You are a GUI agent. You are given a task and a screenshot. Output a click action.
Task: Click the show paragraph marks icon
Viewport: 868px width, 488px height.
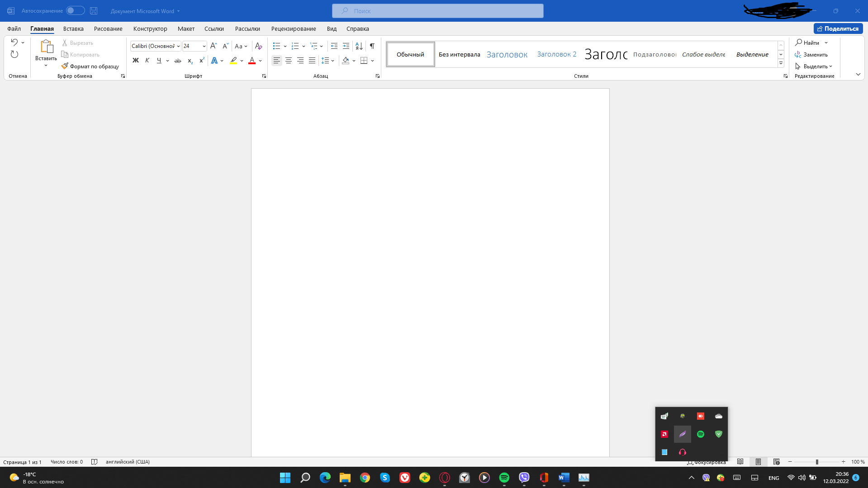pyautogui.click(x=372, y=46)
